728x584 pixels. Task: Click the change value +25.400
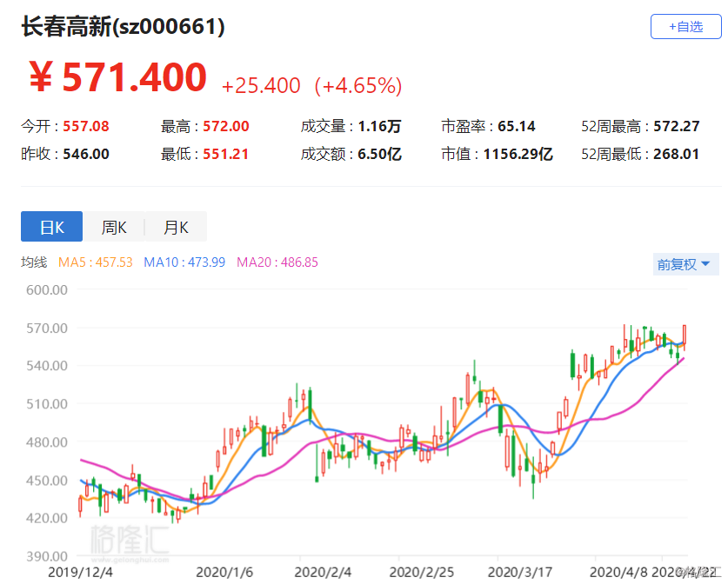pos(261,86)
